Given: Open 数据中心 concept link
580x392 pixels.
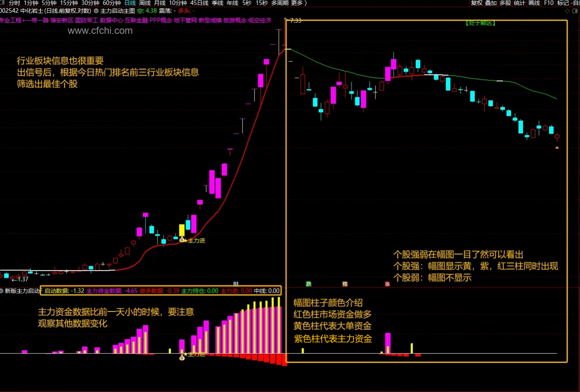Looking at the screenshot, I should coord(111,20).
